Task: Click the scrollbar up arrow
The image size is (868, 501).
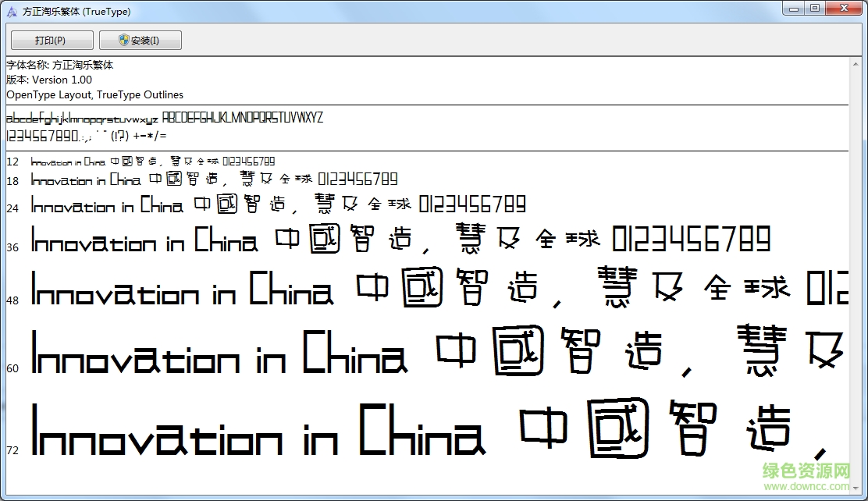Action: tap(856, 64)
